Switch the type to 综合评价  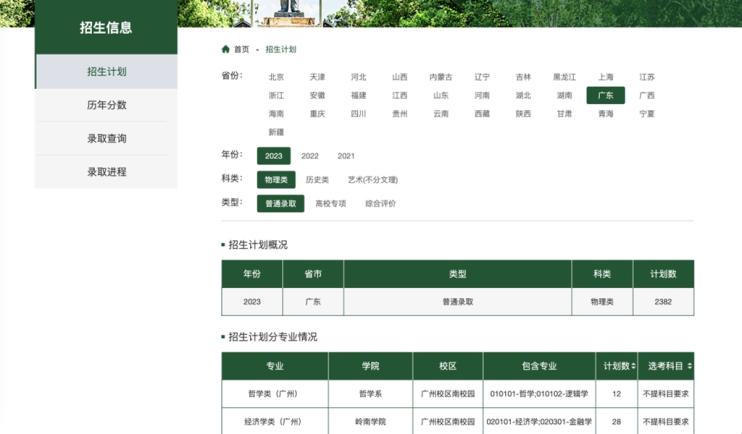point(380,203)
